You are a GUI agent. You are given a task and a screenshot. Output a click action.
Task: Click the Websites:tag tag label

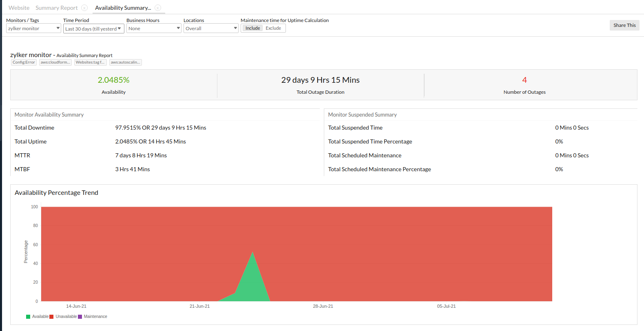click(x=90, y=62)
